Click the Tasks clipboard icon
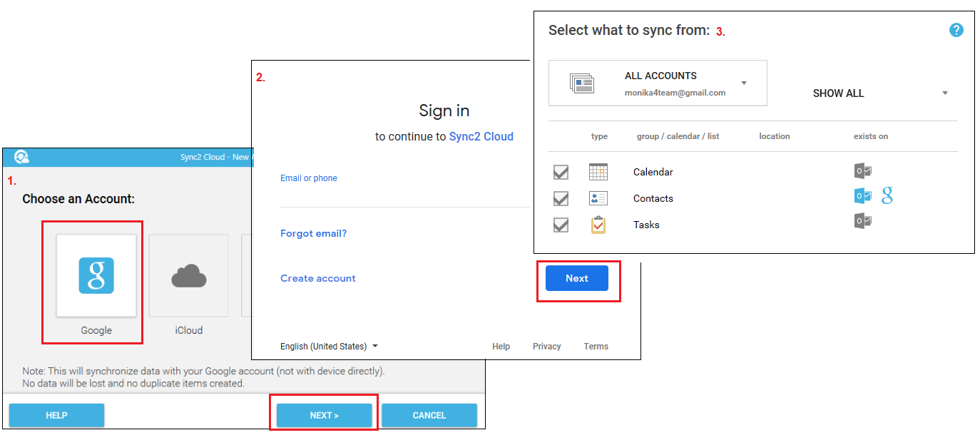 598,225
